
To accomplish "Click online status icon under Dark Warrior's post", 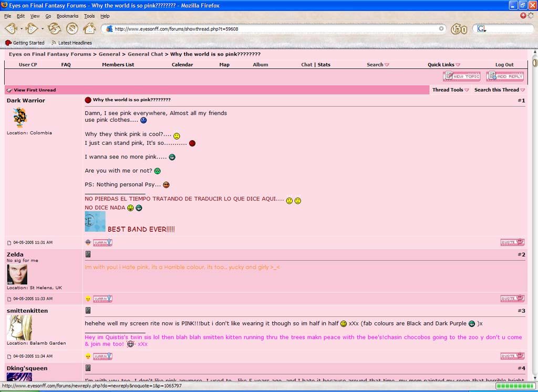I will (x=88, y=242).
